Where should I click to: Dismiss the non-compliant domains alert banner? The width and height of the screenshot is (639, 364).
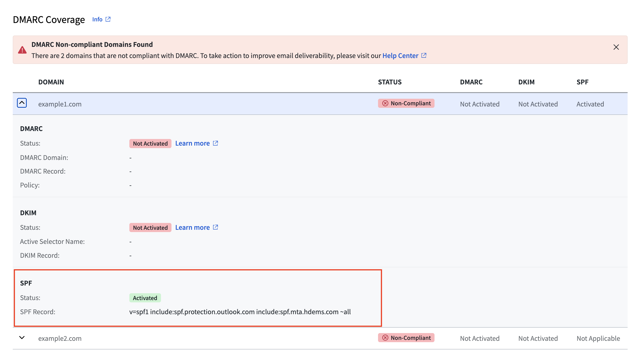tap(616, 47)
